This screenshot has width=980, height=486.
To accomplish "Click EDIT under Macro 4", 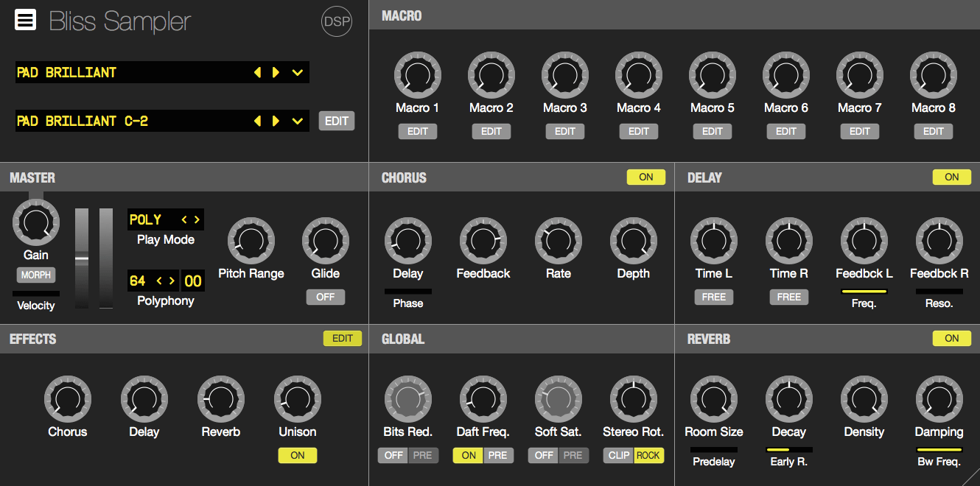I will tap(639, 131).
